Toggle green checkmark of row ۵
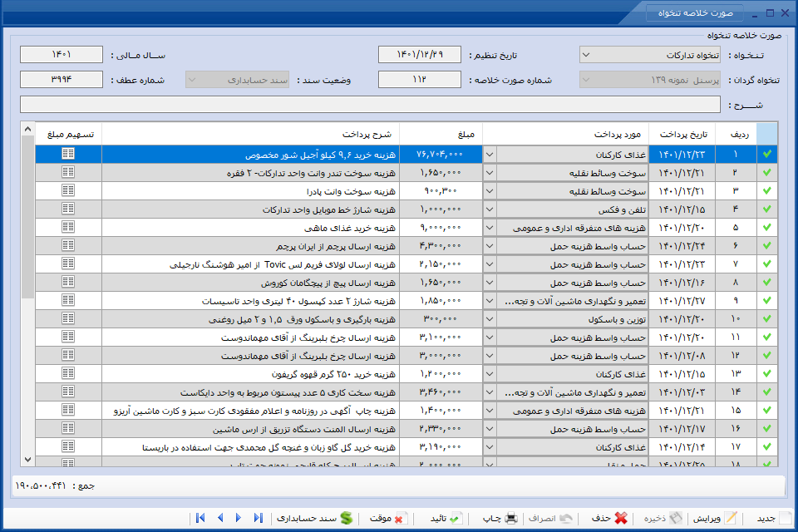 [767, 227]
